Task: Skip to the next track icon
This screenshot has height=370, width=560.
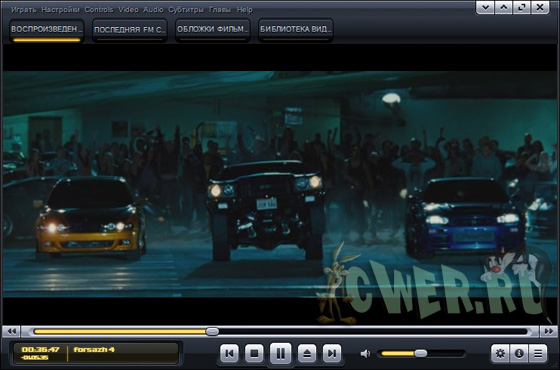Action: [332, 354]
